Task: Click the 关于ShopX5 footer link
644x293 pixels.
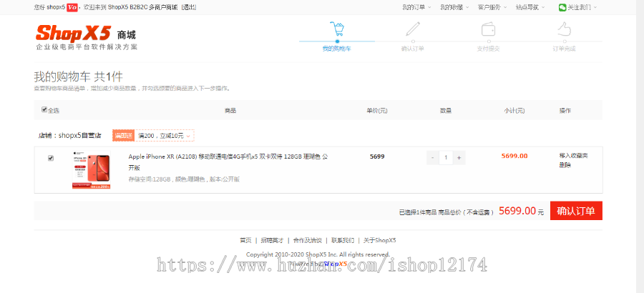Action: (380, 240)
